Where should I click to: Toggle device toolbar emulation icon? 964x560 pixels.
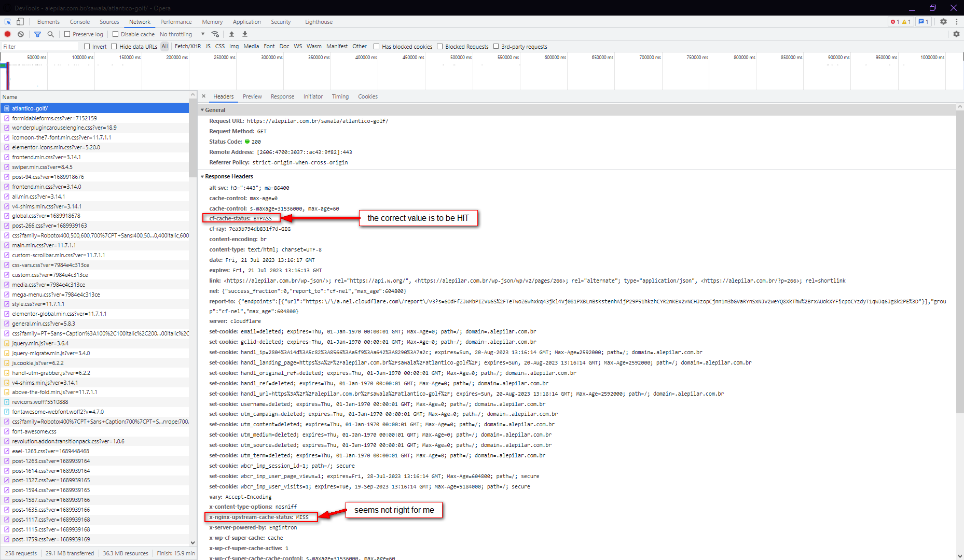pos(20,22)
